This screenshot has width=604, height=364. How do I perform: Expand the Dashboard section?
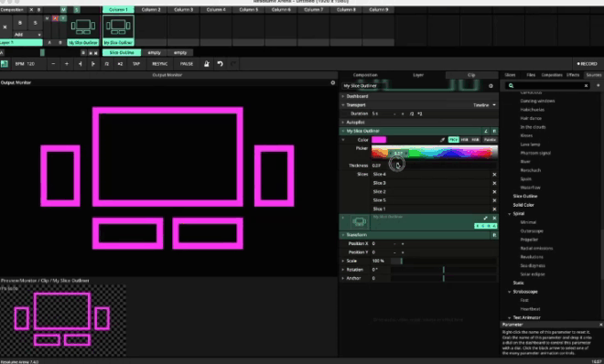click(357, 96)
